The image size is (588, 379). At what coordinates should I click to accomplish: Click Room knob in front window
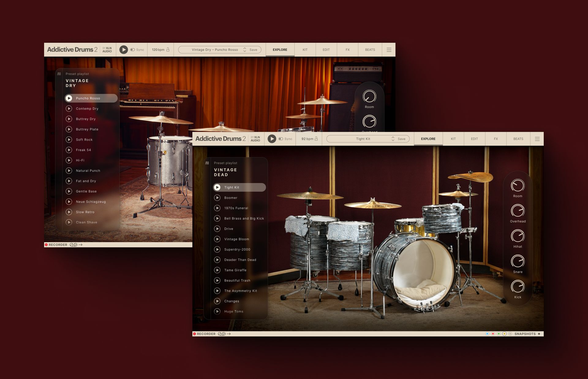518,186
